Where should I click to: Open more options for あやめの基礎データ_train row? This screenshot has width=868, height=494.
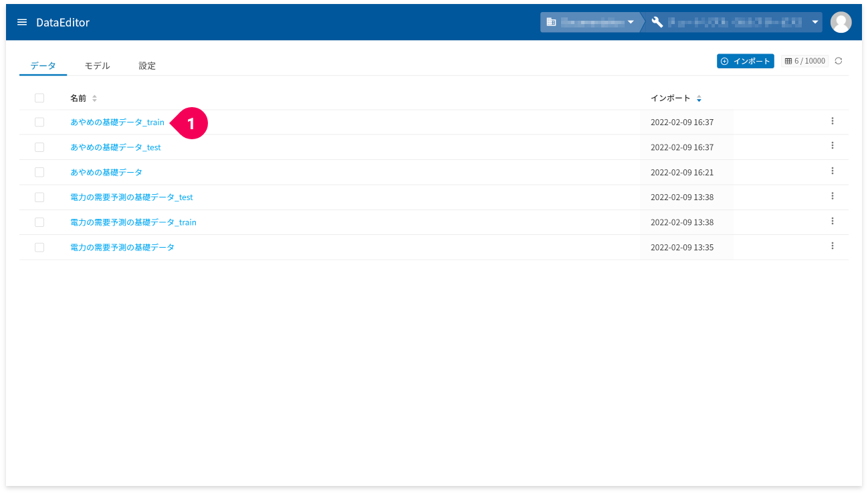[833, 121]
